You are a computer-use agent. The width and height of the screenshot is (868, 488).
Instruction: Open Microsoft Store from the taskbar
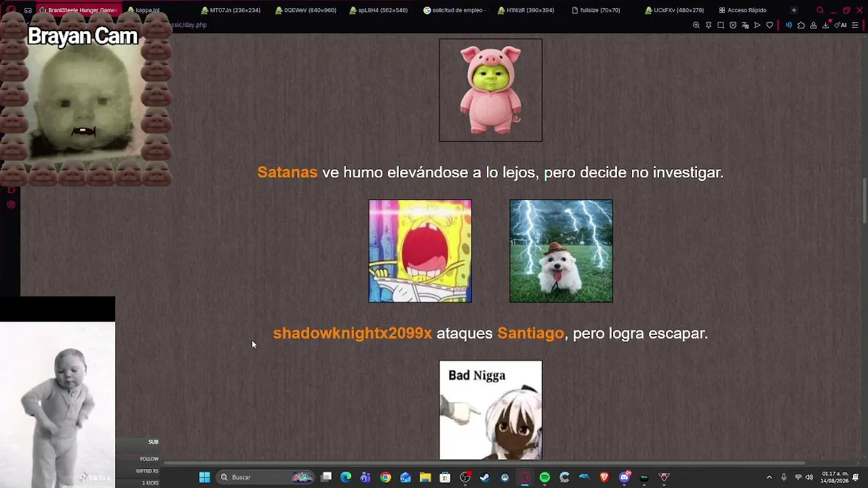pyautogui.click(x=445, y=477)
